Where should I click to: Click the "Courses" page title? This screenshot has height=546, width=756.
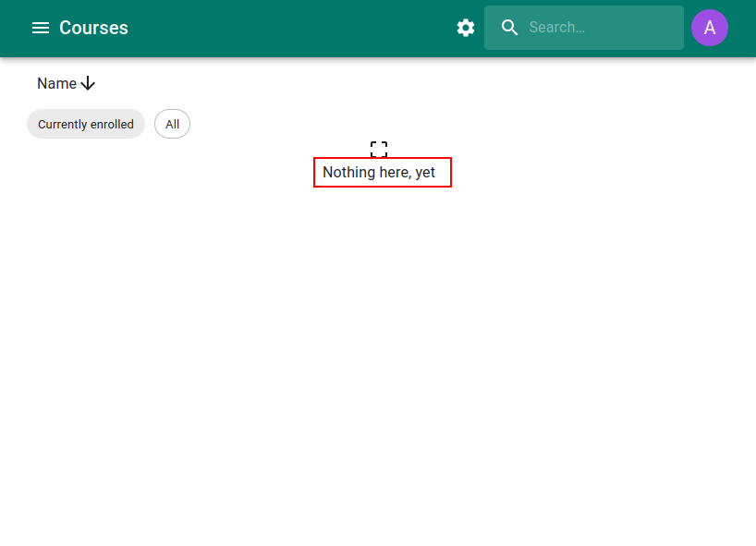[93, 28]
